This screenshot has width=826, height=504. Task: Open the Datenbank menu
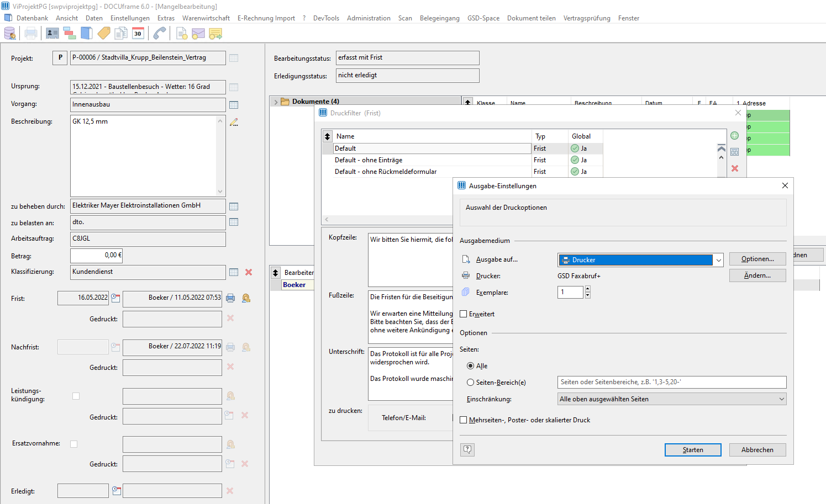pyautogui.click(x=32, y=18)
